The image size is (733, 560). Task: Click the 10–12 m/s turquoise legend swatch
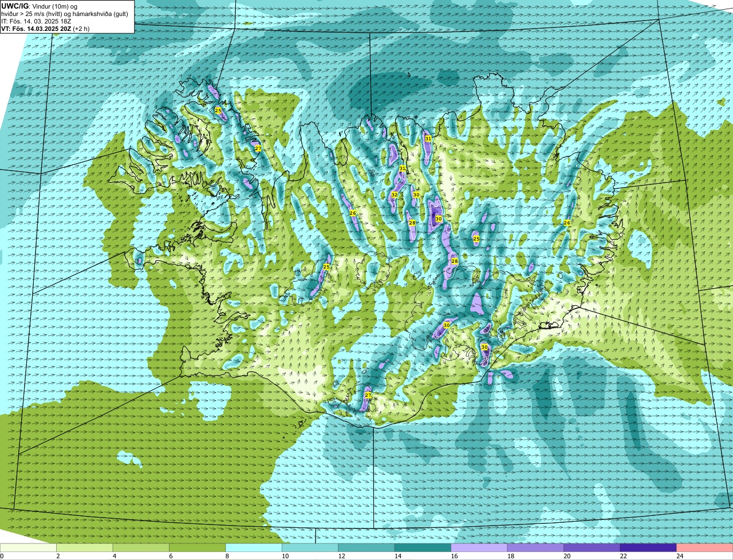(310, 547)
